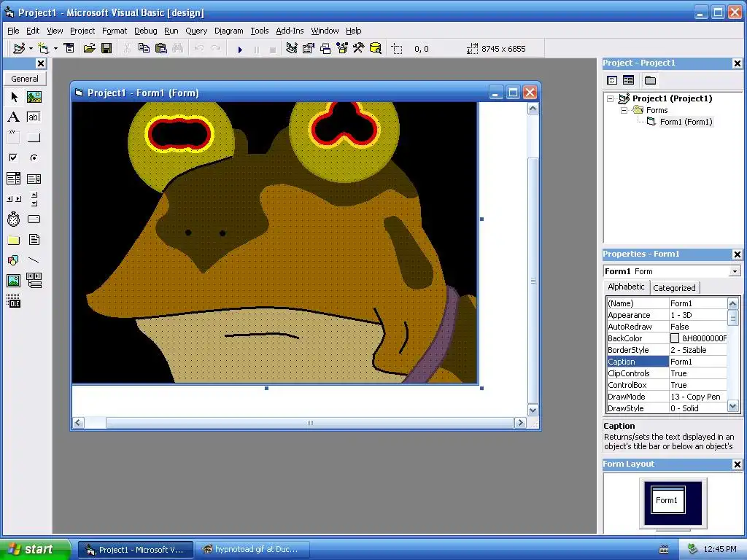Open Properties Window from the toolbar
Screen dimensions: 747x560
[x=309, y=48]
